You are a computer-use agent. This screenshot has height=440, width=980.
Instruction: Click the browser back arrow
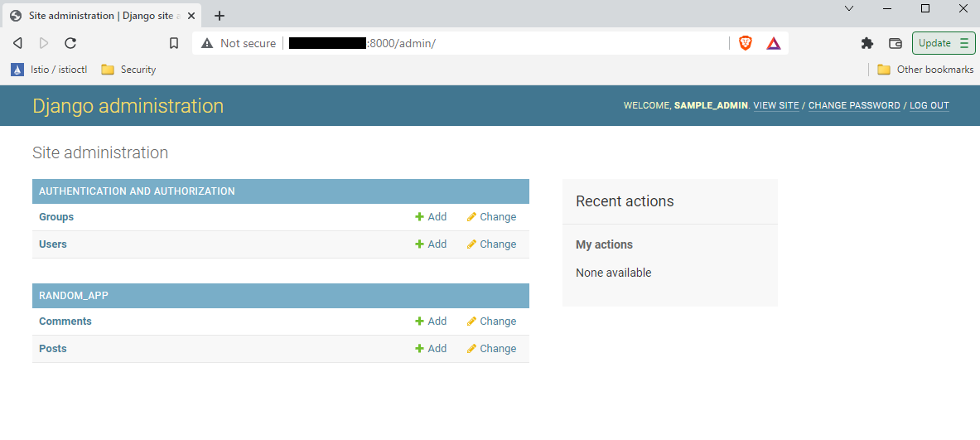click(x=17, y=43)
